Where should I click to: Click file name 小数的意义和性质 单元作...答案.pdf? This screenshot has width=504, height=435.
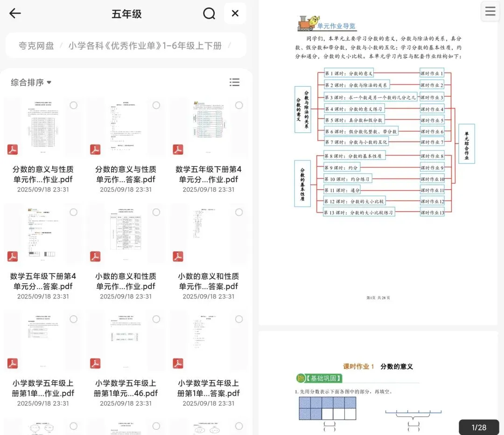pos(208,281)
